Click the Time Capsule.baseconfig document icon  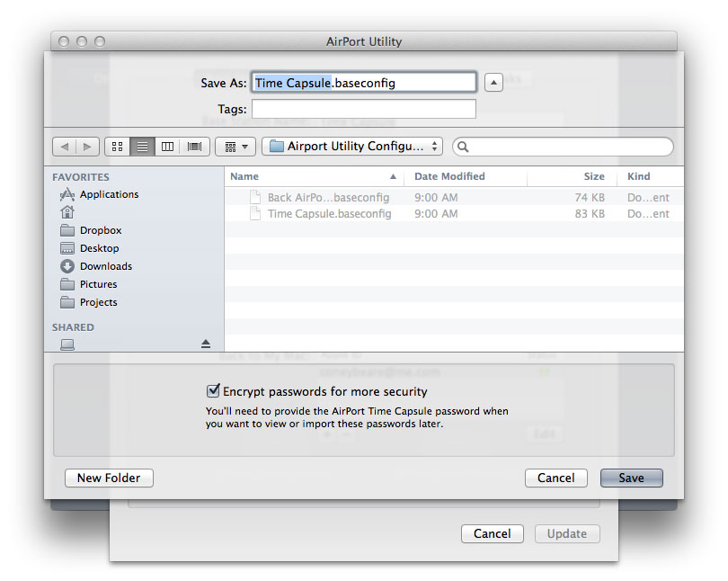pos(255,214)
